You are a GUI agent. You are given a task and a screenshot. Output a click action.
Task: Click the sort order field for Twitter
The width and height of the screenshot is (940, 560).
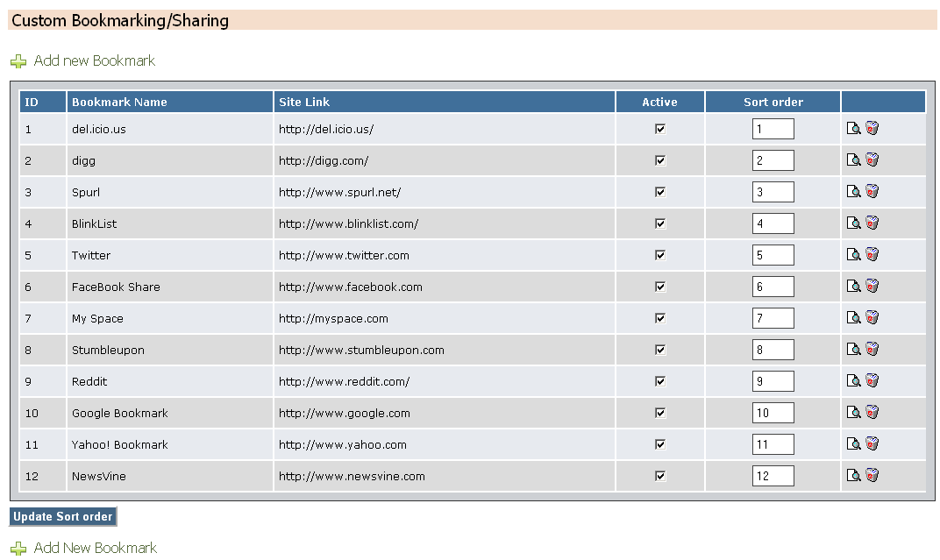pyautogui.click(x=773, y=255)
